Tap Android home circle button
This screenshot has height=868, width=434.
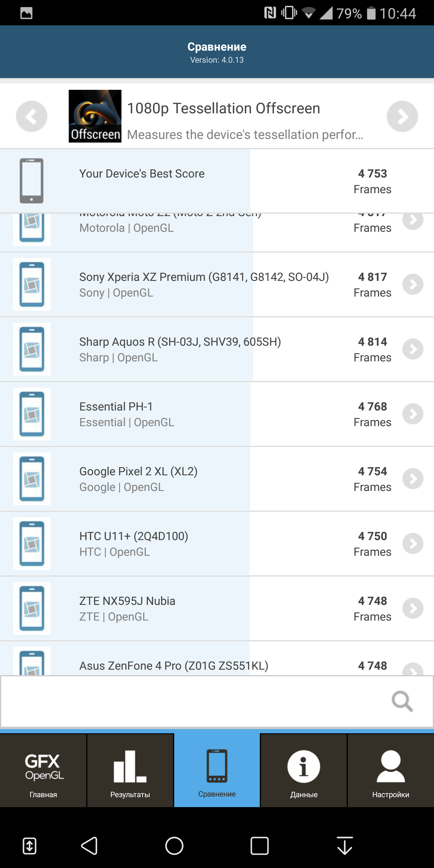tap(174, 846)
